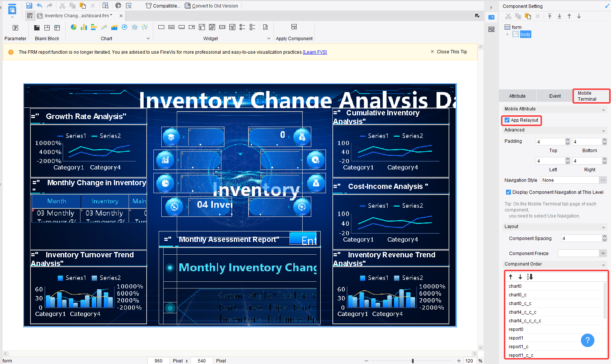
Task: Expand the Widget group dropdown arrow
Action: pyautogui.click(x=269, y=38)
